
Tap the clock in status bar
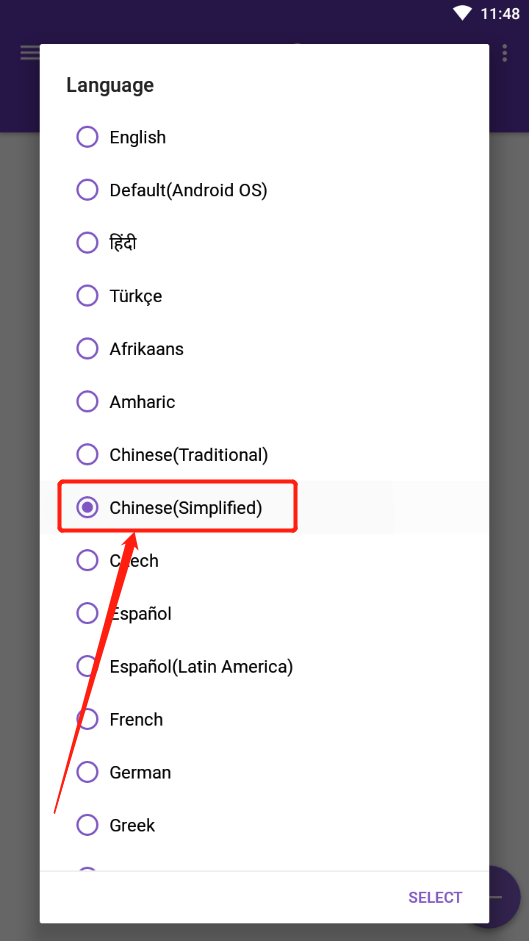[500, 13]
